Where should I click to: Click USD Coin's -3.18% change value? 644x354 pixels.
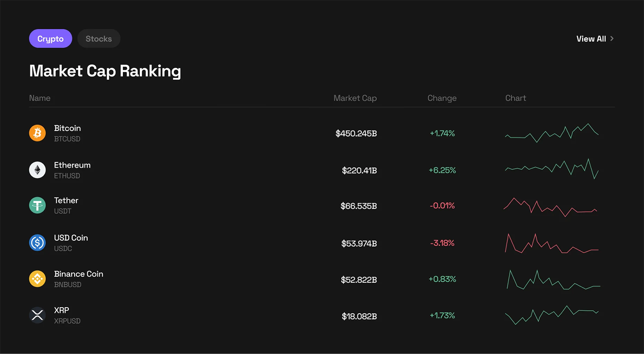coord(442,243)
